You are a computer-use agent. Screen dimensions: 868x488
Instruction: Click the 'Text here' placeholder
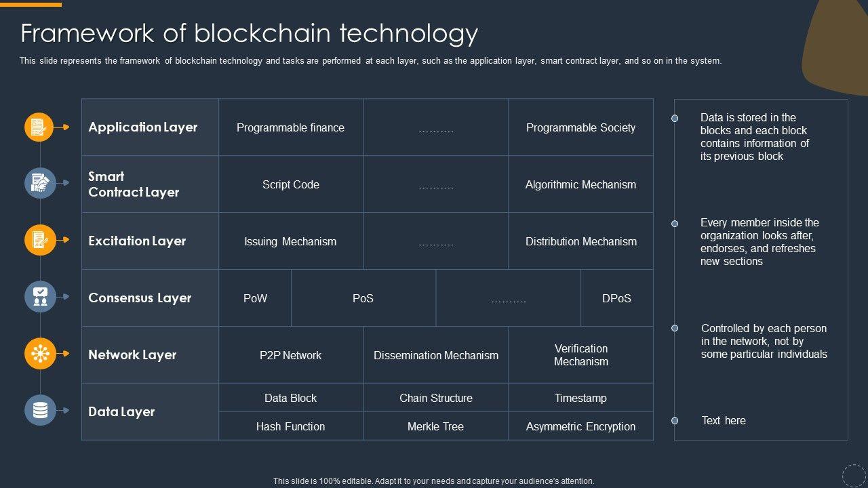point(724,420)
